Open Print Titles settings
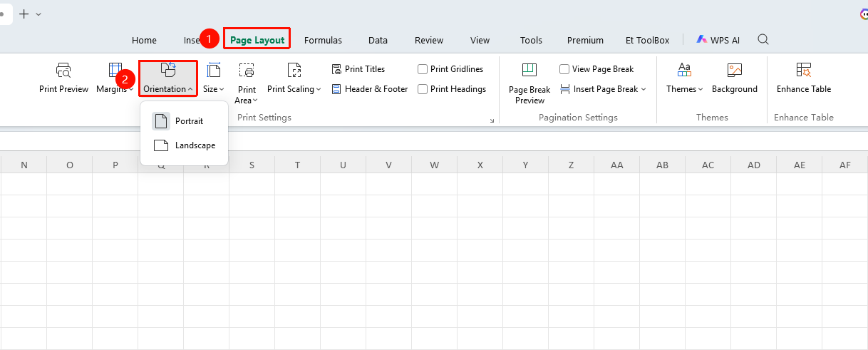868x350 pixels. point(358,69)
